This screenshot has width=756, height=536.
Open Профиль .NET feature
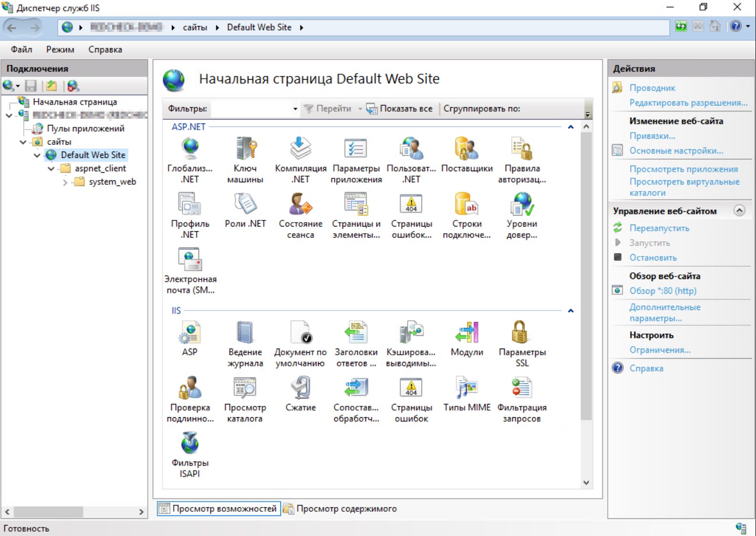190,215
